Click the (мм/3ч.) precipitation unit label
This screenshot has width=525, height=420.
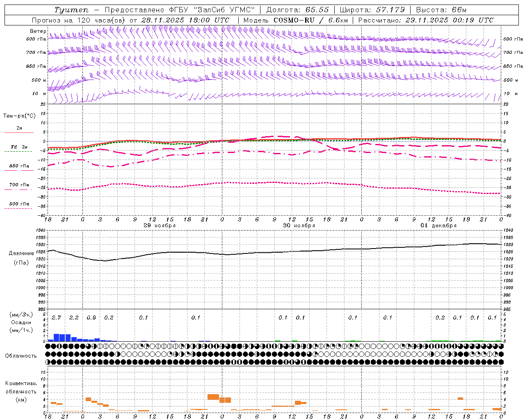[x=21, y=315]
